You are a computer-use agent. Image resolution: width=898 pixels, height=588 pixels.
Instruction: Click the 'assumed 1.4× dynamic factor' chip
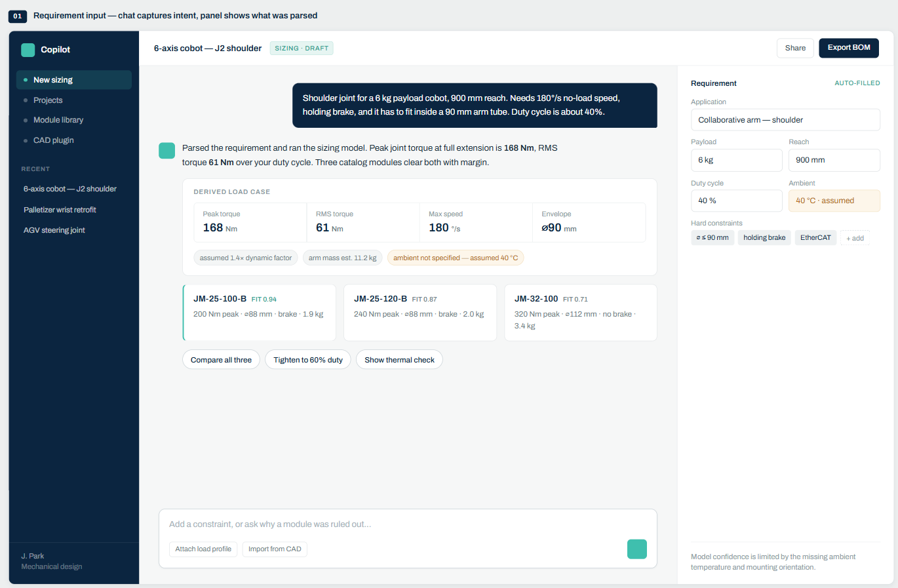click(x=246, y=258)
